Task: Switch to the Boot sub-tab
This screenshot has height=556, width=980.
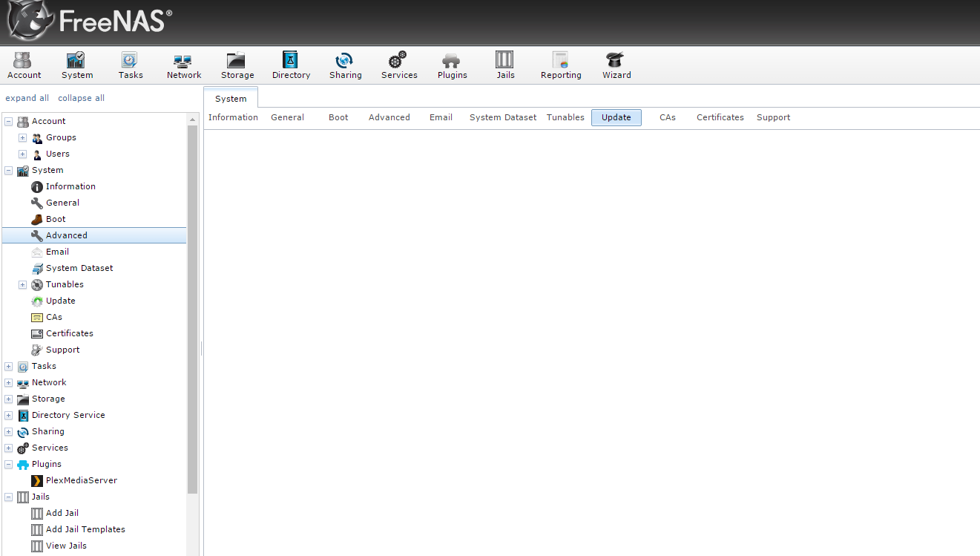Action: [338, 117]
